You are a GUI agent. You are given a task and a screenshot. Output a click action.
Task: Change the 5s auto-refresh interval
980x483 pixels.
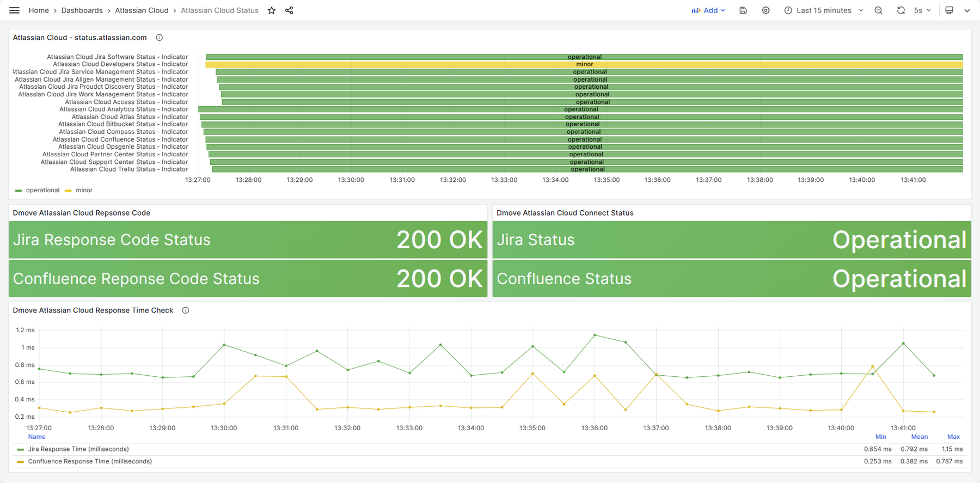tap(922, 10)
